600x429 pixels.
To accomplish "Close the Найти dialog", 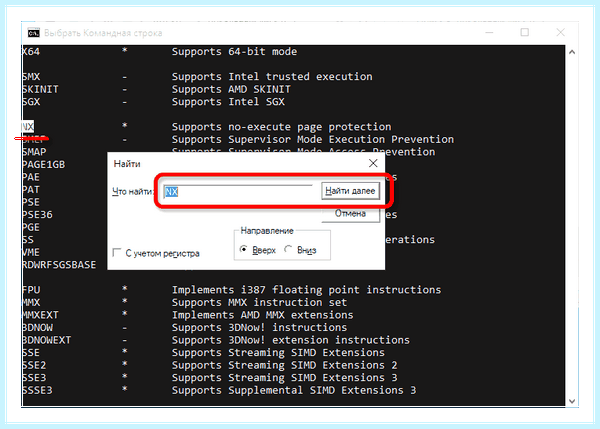I will 373,163.
